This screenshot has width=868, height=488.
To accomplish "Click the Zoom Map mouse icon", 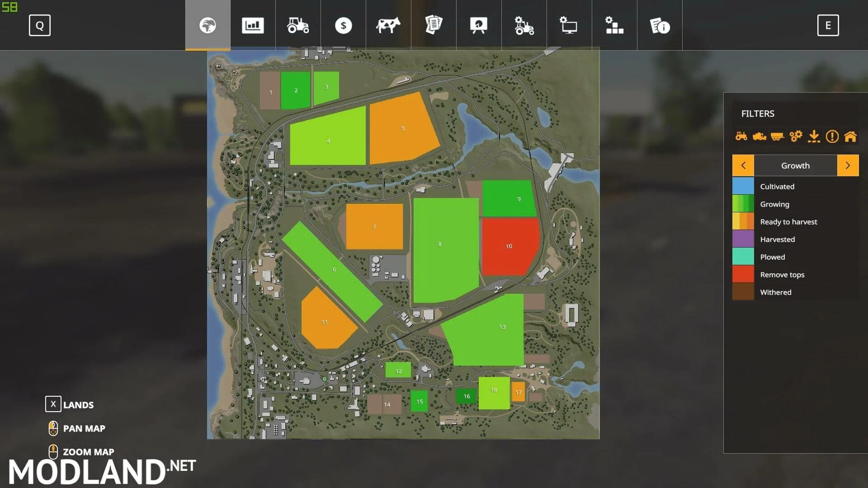I will click(53, 451).
